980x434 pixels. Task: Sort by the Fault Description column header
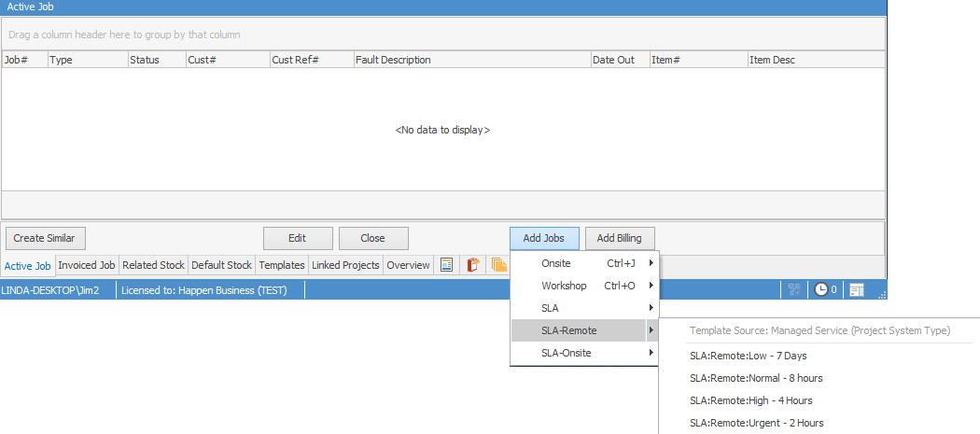[472, 60]
